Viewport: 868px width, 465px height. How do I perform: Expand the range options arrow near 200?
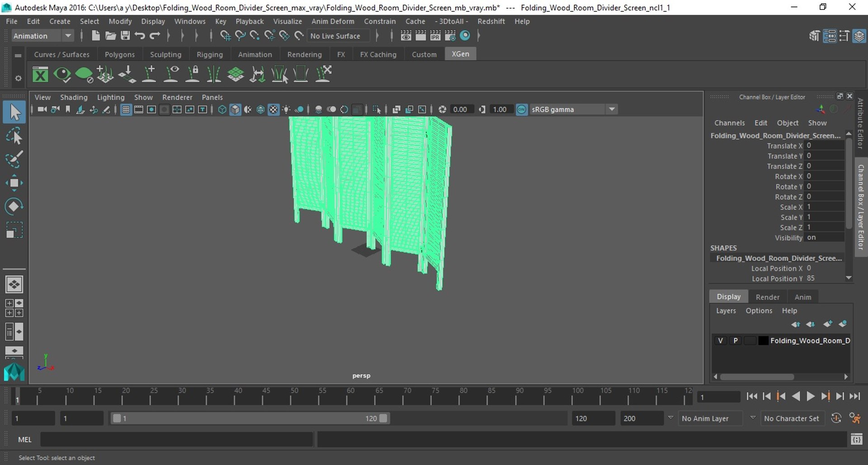coord(670,418)
